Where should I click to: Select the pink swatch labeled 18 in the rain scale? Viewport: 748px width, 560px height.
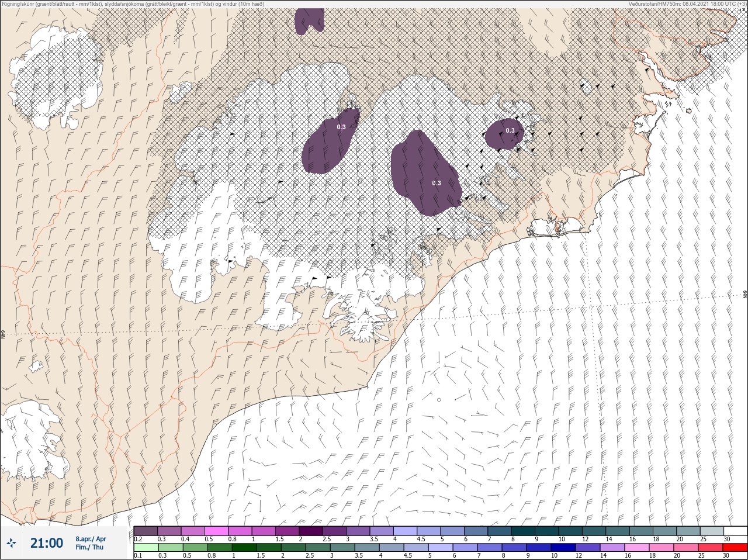[662, 548]
